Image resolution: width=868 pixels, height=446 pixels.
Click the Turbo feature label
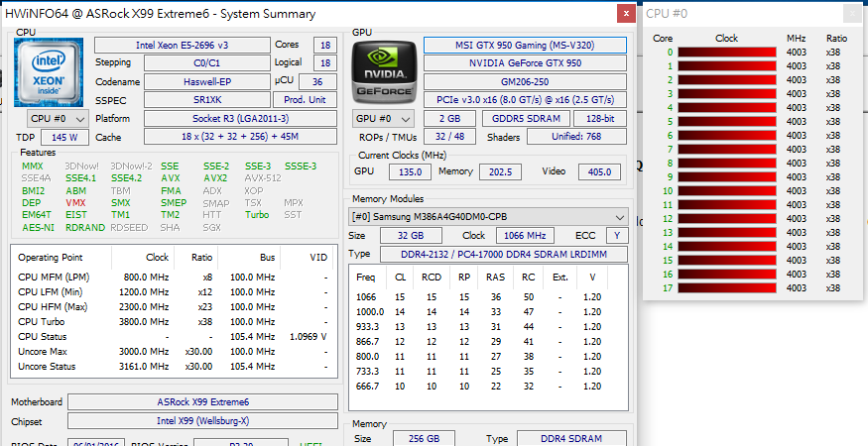pyautogui.click(x=257, y=215)
